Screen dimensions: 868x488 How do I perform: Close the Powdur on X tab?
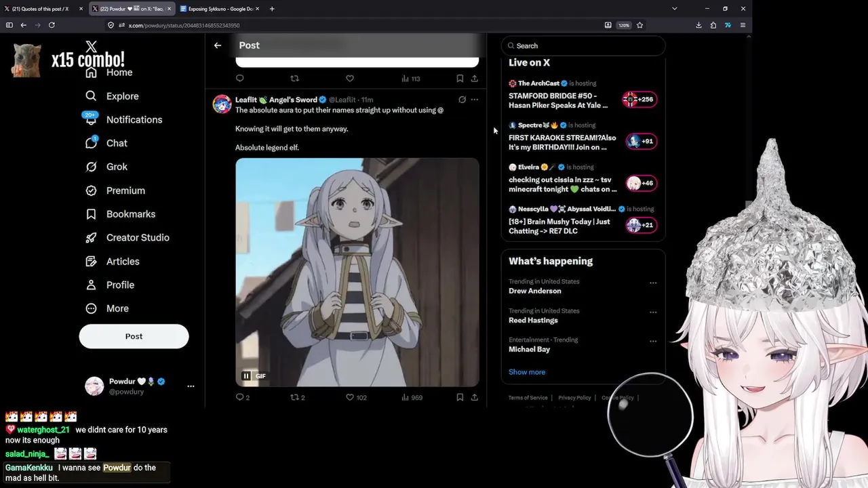tap(170, 9)
